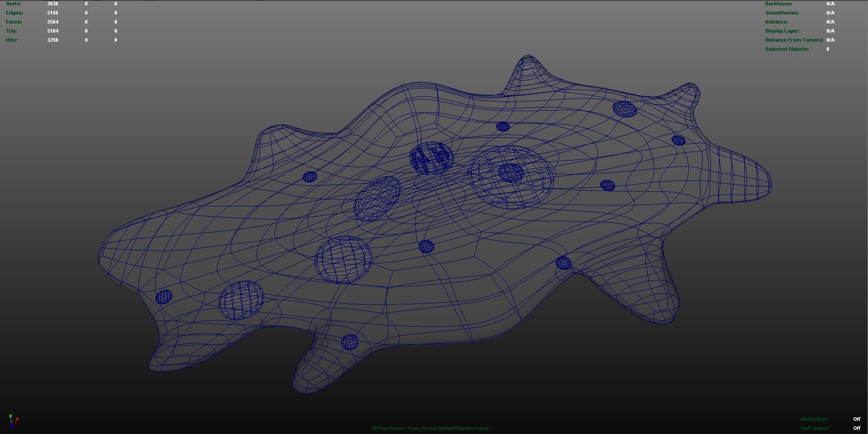Toggle the Soft Select off indicator
Viewport: 868px width, 434px height.
pyautogui.click(x=856, y=428)
